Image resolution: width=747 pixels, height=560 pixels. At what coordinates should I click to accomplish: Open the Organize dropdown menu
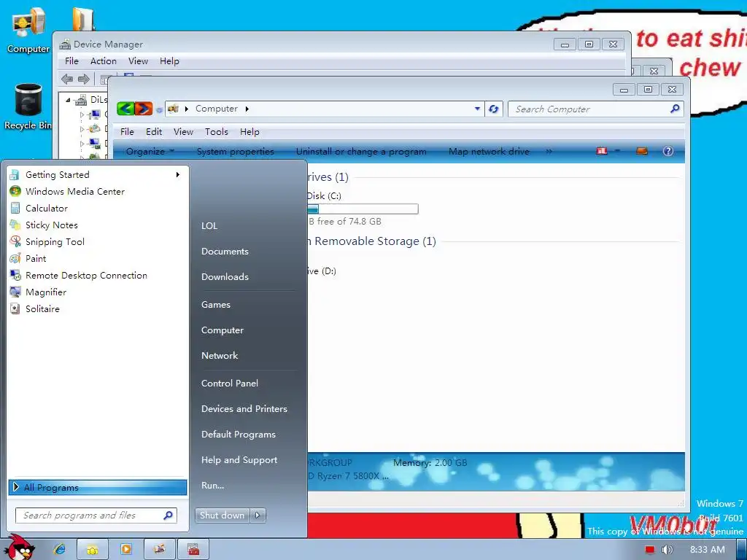pos(150,152)
